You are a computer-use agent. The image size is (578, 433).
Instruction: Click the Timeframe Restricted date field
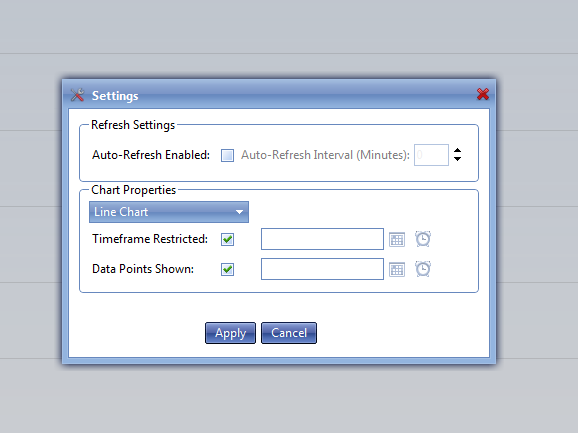click(x=322, y=239)
